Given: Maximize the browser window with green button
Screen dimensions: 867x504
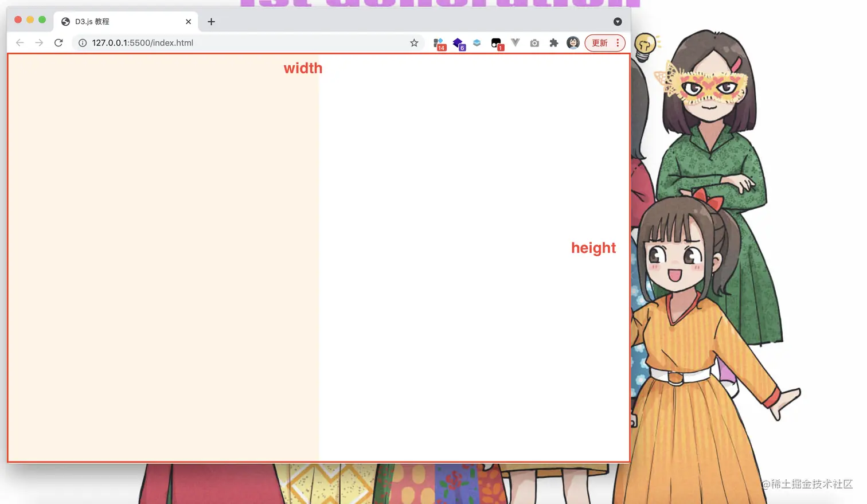Looking at the screenshot, I should coord(42,20).
